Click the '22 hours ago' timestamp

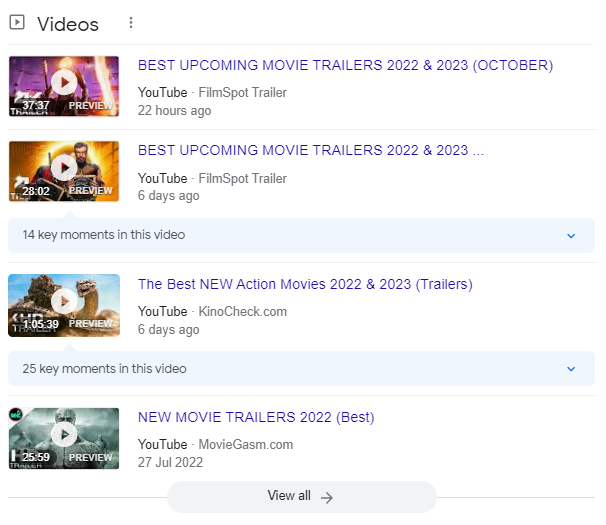[x=174, y=111]
